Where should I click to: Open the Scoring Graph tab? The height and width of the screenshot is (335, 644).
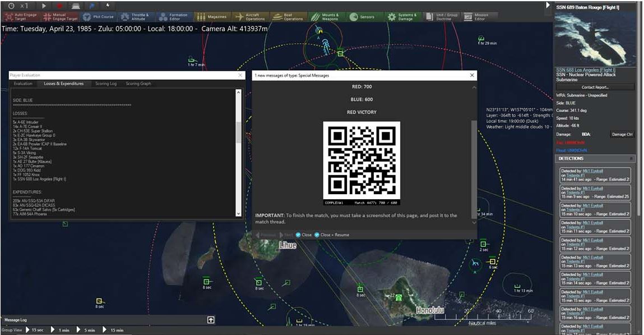click(138, 84)
